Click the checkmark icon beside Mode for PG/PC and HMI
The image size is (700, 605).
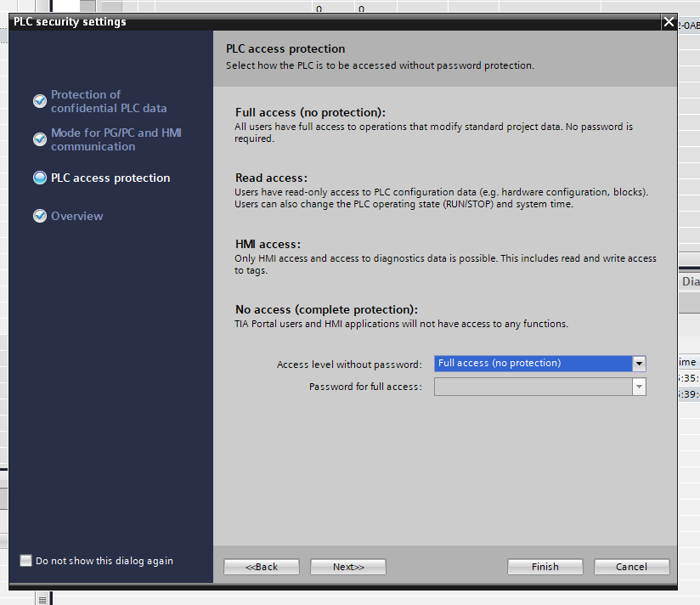click(40, 139)
